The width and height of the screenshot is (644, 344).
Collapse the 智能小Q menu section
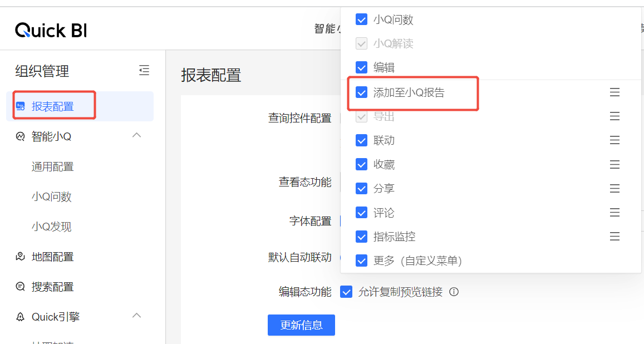(x=136, y=135)
